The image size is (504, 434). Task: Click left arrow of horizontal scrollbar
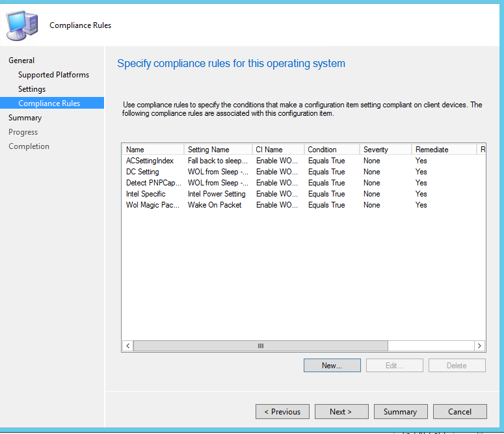(x=128, y=346)
